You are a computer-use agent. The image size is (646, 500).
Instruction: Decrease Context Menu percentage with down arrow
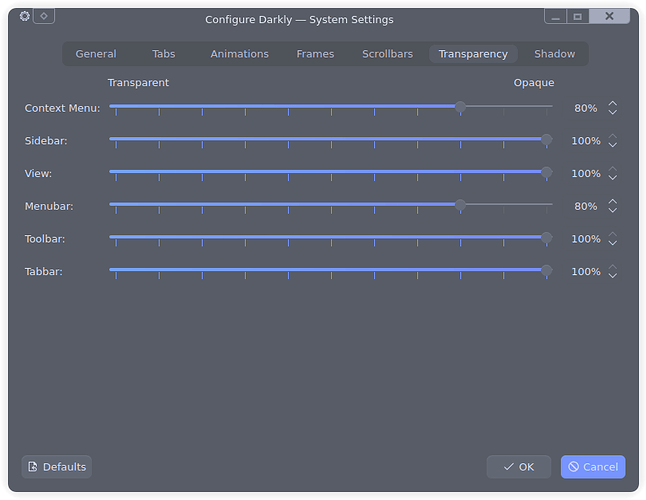click(x=613, y=112)
